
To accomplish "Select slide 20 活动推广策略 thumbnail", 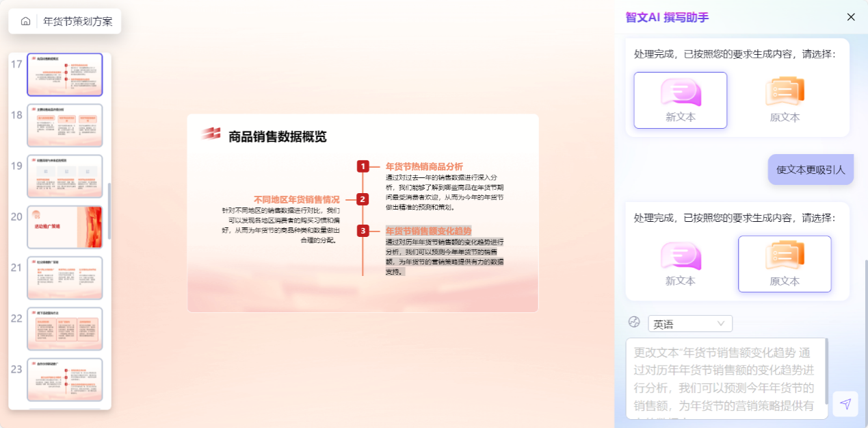I will (x=65, y=227).
